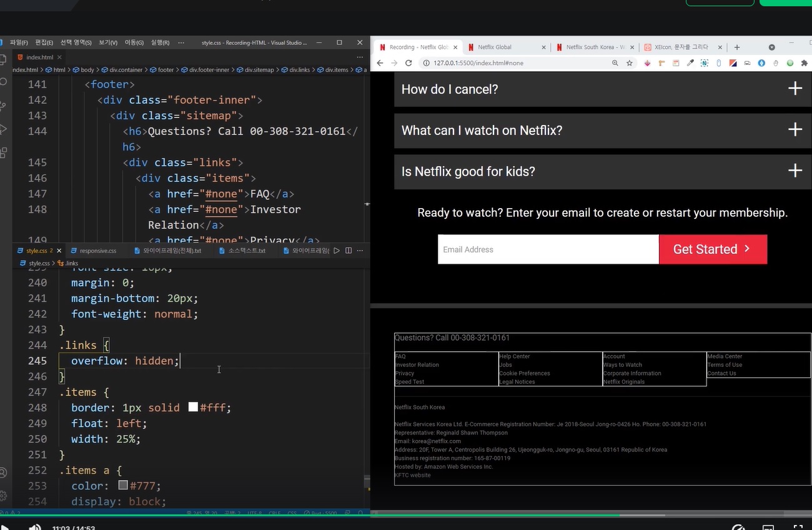The image size is (812, 530).
Task: Click the Help Center footer link
Action: click(x=515, y=356)
